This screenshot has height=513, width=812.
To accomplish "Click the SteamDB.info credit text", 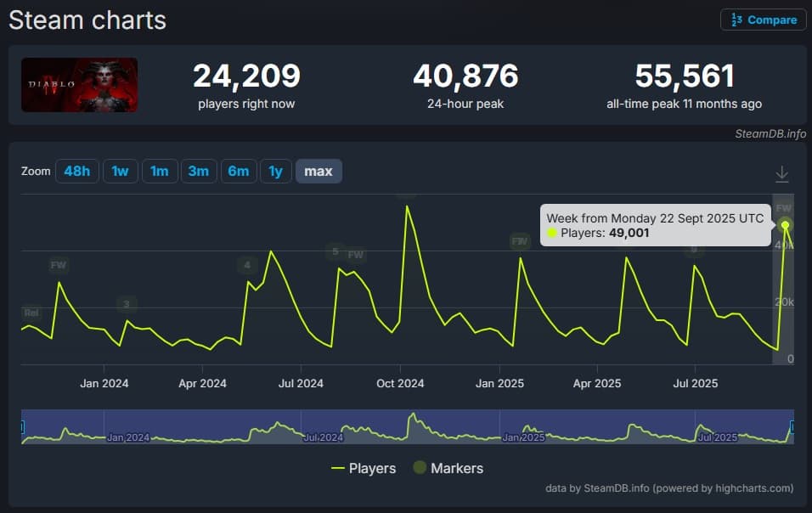I will click(770, 134).
